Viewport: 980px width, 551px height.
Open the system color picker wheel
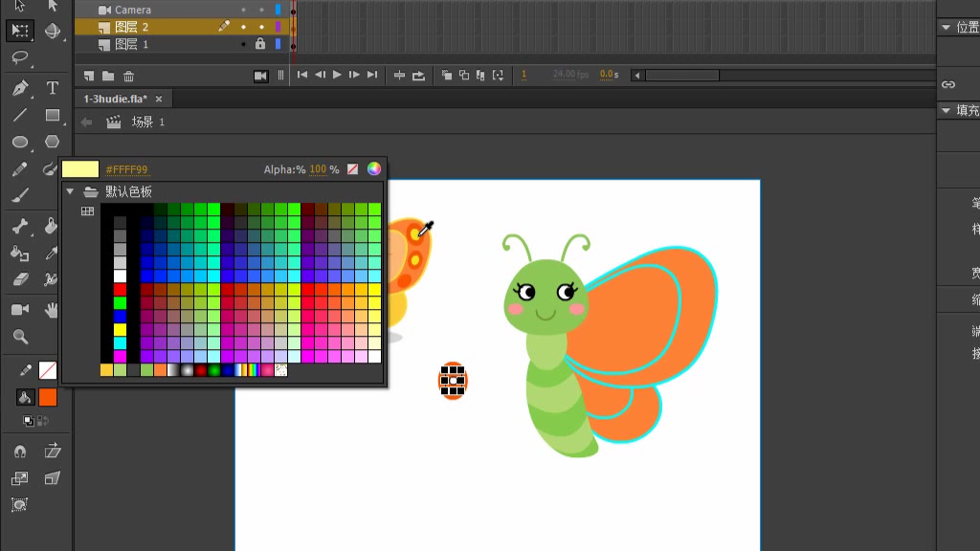374,169
